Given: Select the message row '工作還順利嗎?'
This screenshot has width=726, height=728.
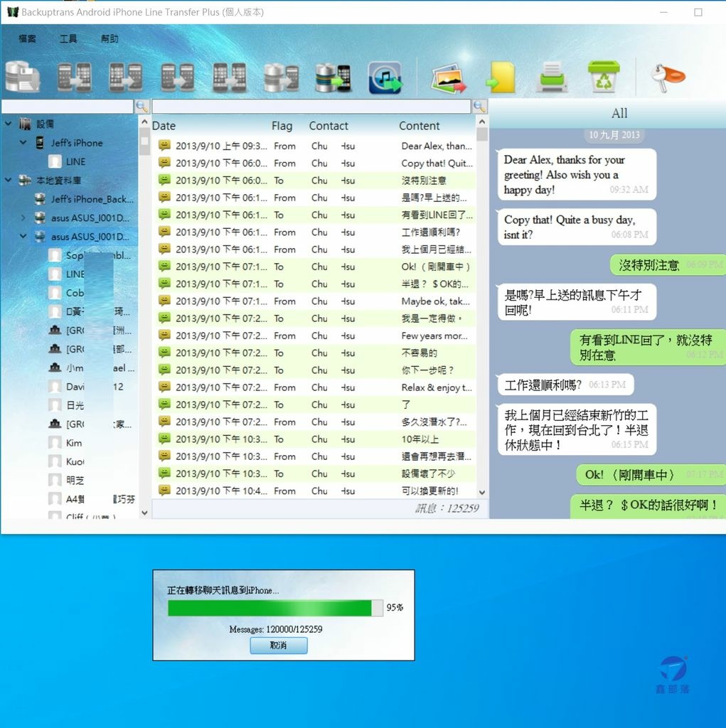Looking at the screenshot, I should point(314,232).
